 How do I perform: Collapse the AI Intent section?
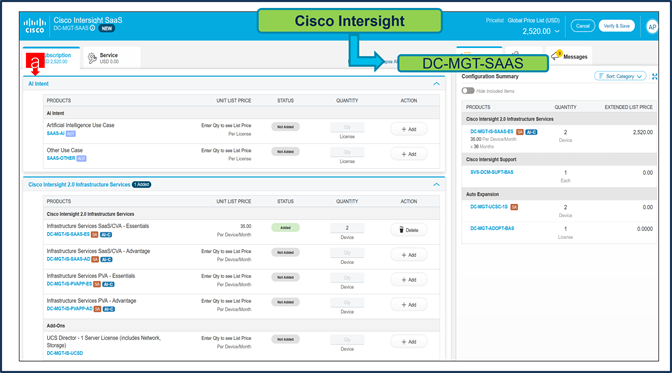[436, 84]
